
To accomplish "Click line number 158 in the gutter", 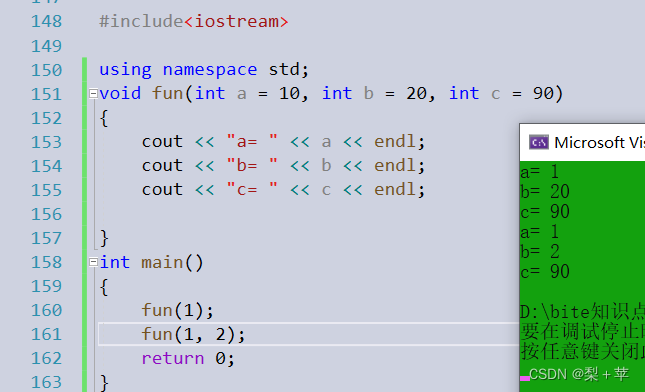I will [46, 262].
